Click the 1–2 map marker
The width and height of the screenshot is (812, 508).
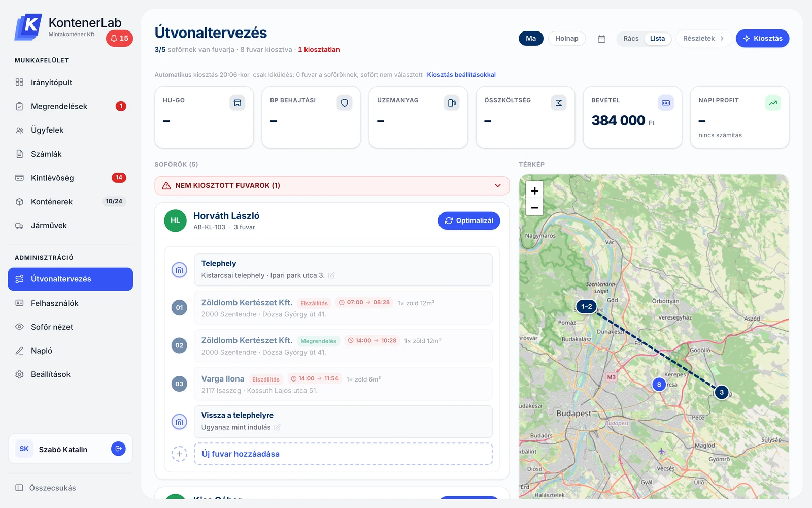point(587,306)
